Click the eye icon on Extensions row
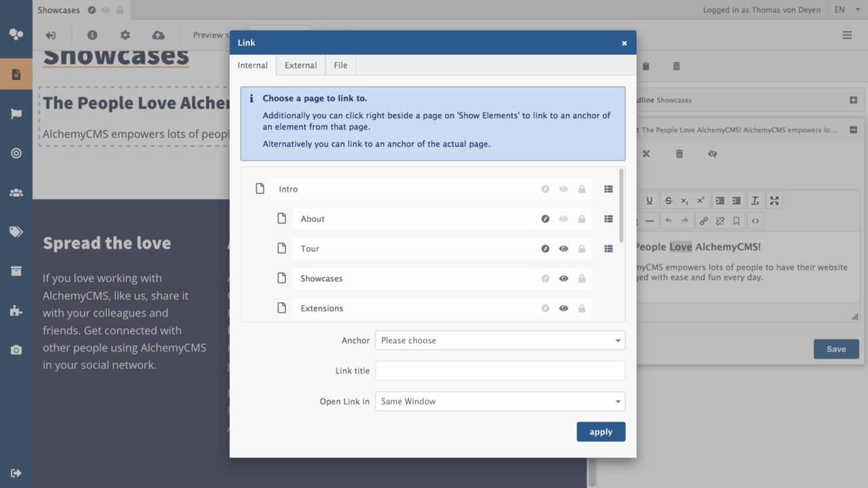868x488 pixels. pyautogui.click(x=564, y=308)
